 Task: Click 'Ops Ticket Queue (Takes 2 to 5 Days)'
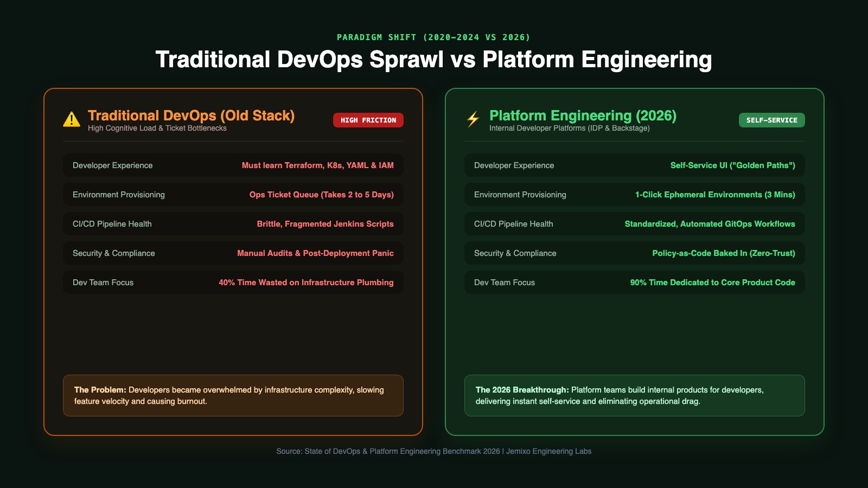tap(322, 195)
